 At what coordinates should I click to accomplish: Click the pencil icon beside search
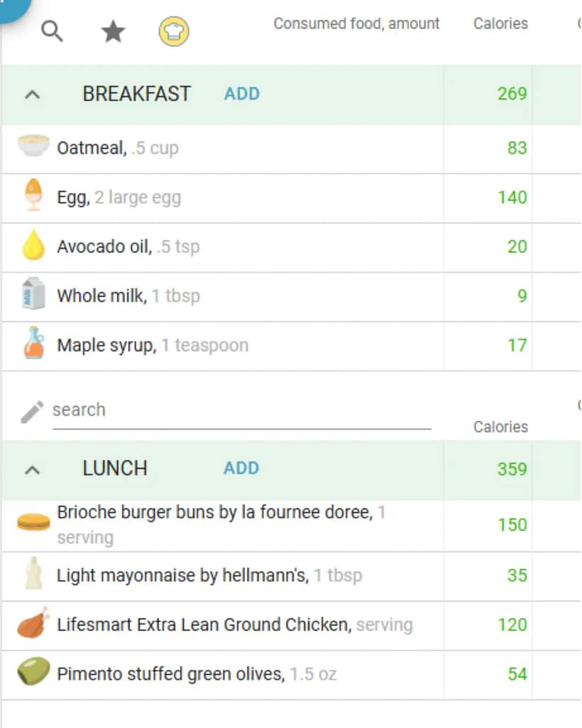click(x=32, y=412)
